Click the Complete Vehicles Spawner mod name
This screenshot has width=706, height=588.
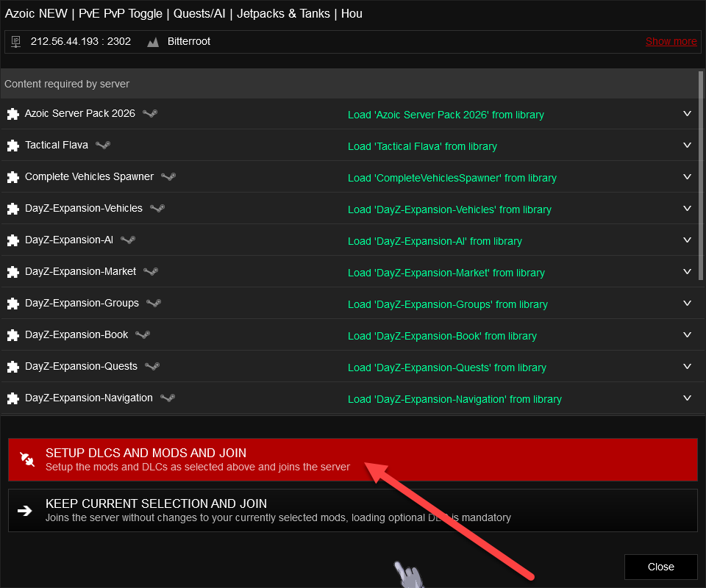(89, 177)
